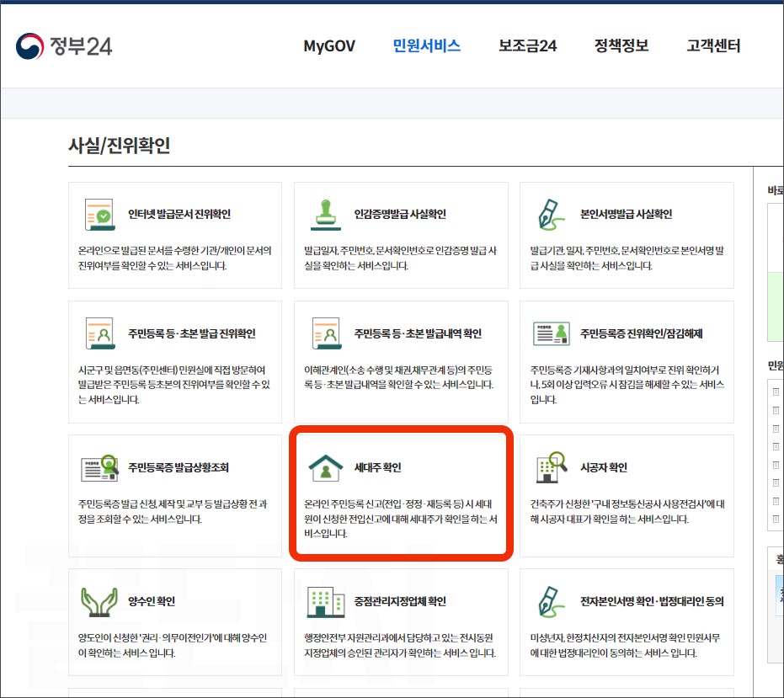Click the 주민등록 등·초본 발급 진위확인 icon

click(100, 333)
